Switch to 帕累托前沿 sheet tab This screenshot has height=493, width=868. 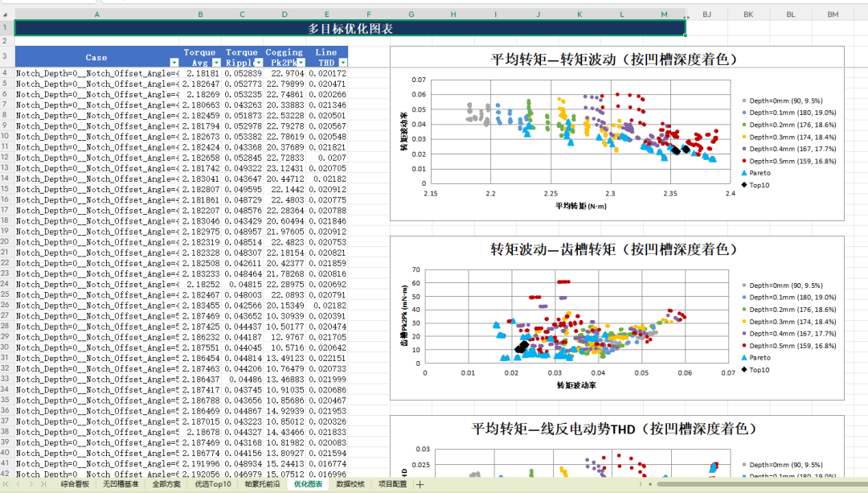pyautogui.click(x=262, y=484)
